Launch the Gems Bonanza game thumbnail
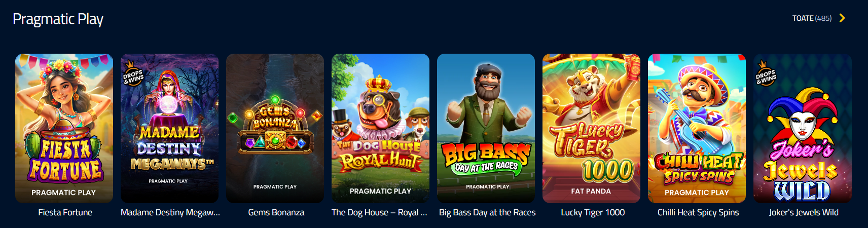 (275, 128)
